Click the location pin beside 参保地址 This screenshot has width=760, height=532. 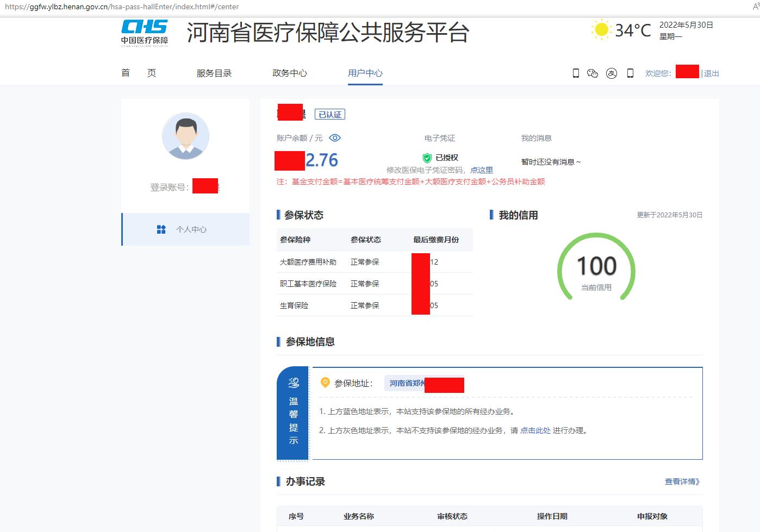pos(325,383)
